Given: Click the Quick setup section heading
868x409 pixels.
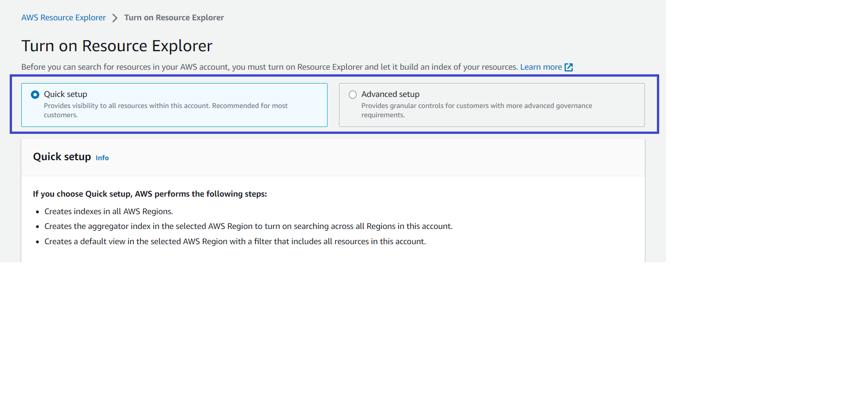Looking at the screenshot, I should coord(62,157).
